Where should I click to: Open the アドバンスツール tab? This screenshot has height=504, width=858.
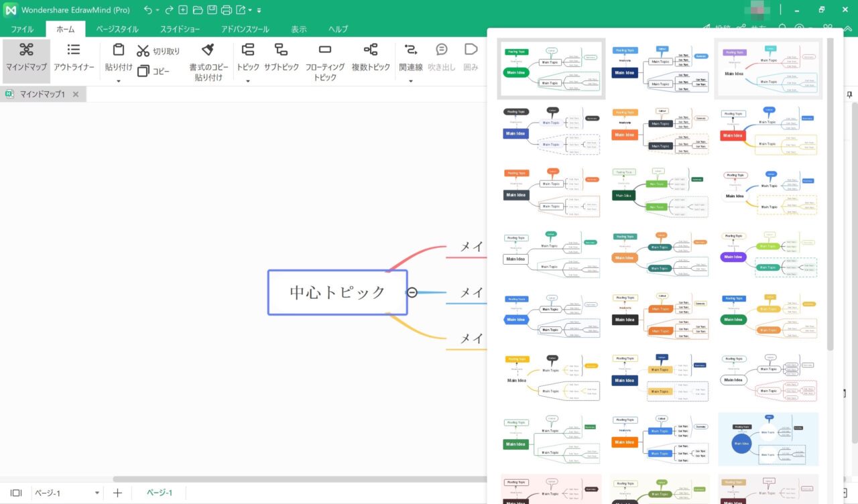pos(245,29)
